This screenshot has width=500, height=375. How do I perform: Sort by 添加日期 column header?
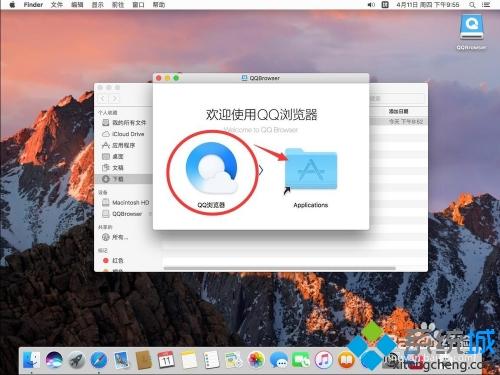pos(398,111)
